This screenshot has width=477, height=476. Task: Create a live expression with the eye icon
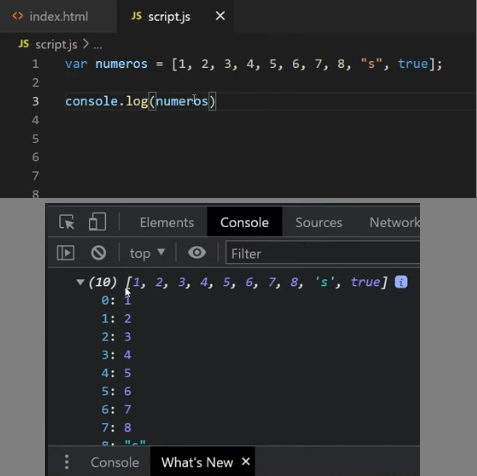pos(197,252)
